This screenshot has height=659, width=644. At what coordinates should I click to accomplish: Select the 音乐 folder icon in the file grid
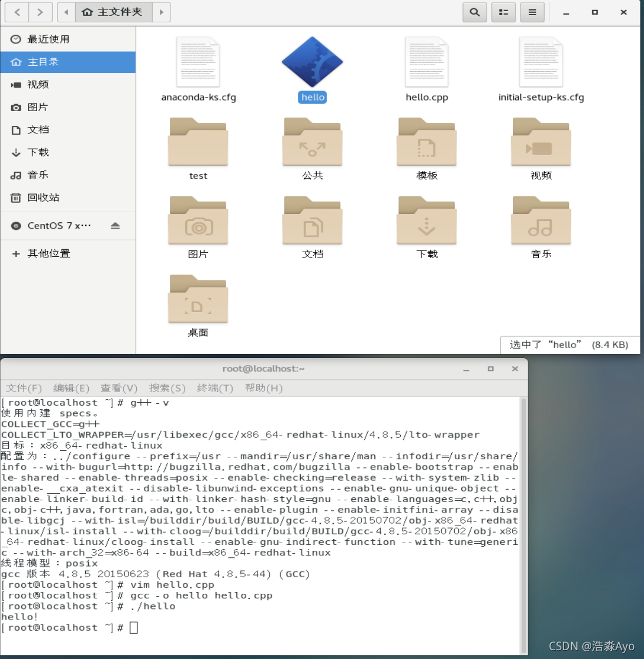click(x=541, y=220)
